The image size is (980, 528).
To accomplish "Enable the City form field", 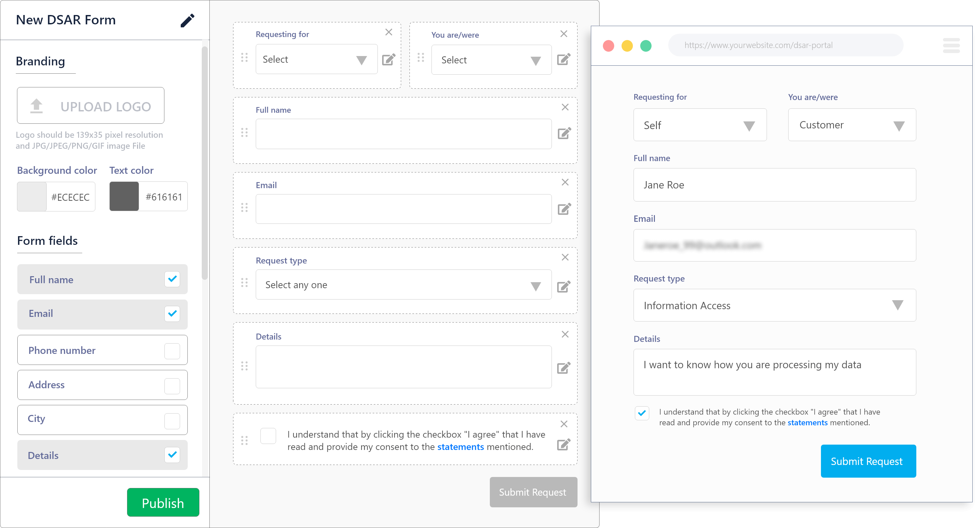I will (x=172, y=421).
